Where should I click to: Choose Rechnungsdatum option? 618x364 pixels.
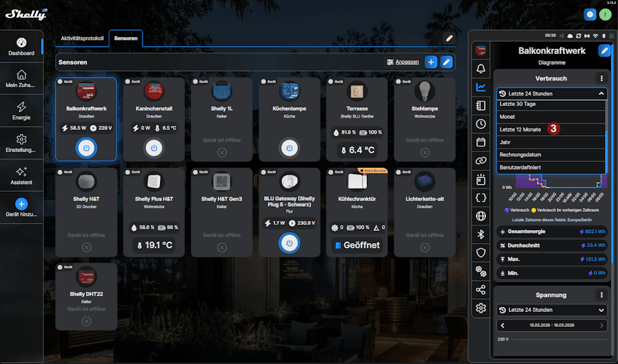[x=551, y=155]
